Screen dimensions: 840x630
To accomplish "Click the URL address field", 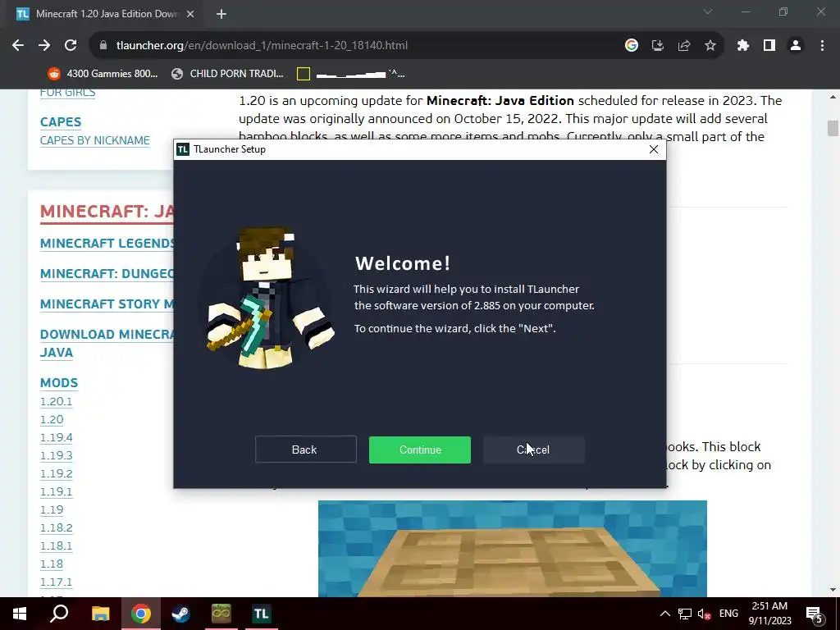I will point(354,46).
